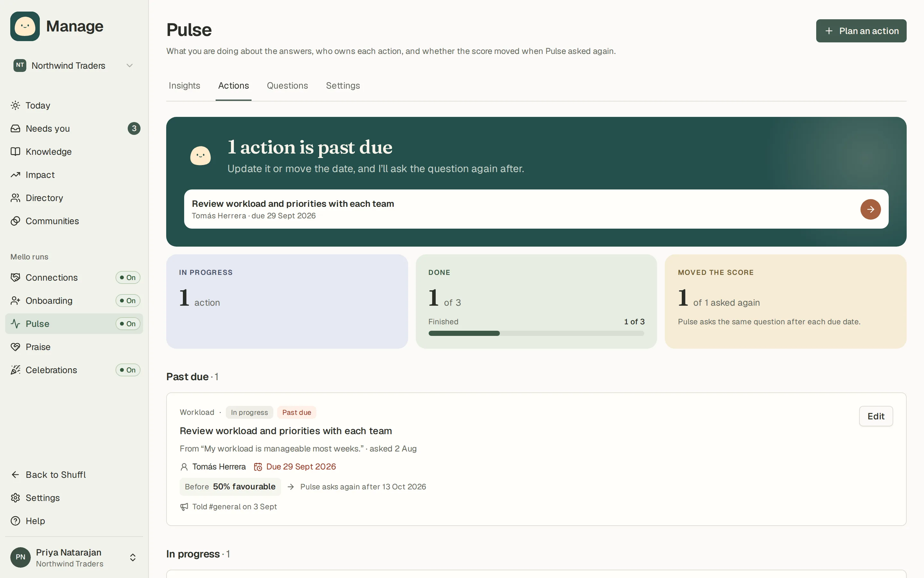Screen dimensions: 924x578
Task: Click the orange arrow on the past due card
Action: (x=870, y=209)
